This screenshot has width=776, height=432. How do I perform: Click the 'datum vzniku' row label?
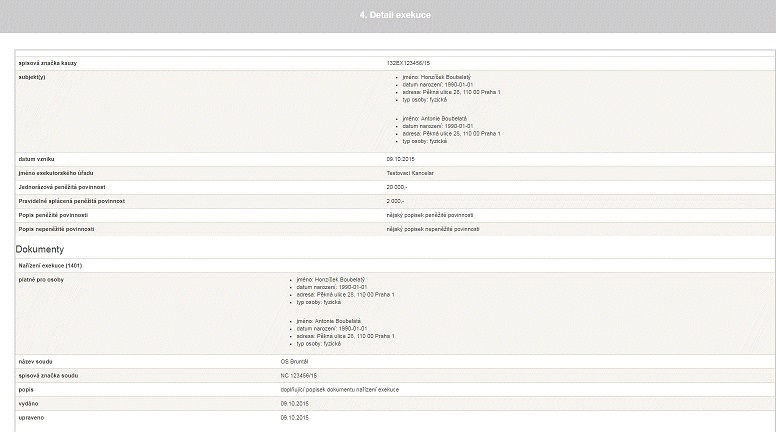36,159
